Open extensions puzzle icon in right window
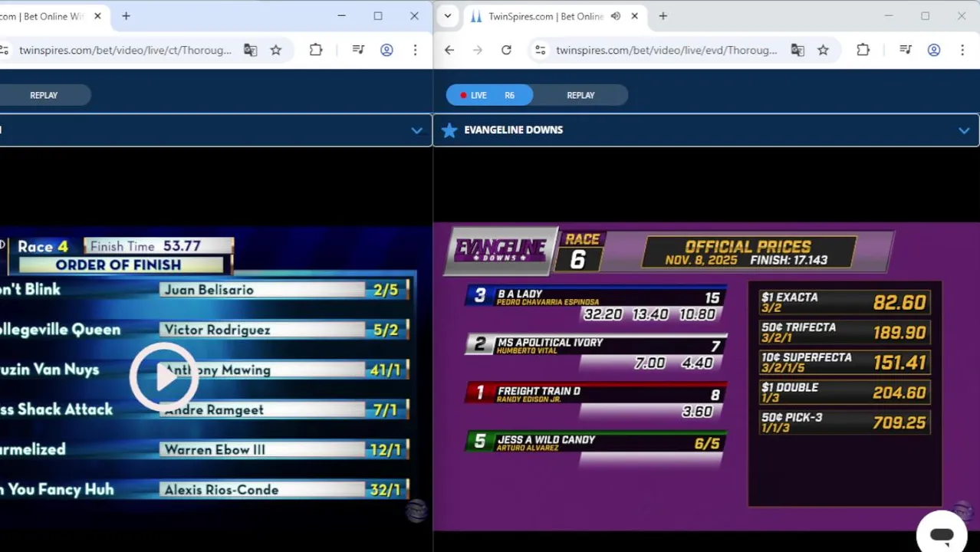This screenshot has height=552, width=980. (863, 50)
